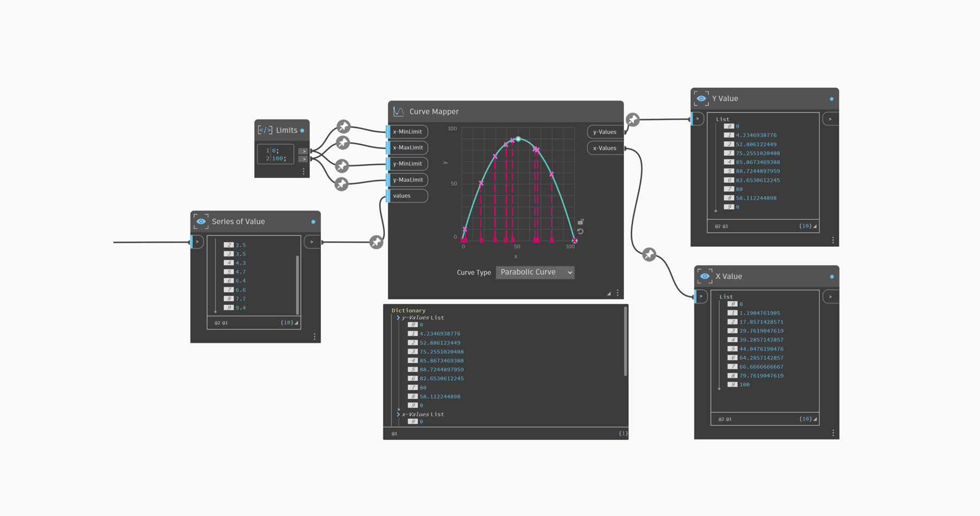This screenshot has height=516, width=980.
Task: Open the three-dot menu on Y Value node
Action: click(833, 240)
